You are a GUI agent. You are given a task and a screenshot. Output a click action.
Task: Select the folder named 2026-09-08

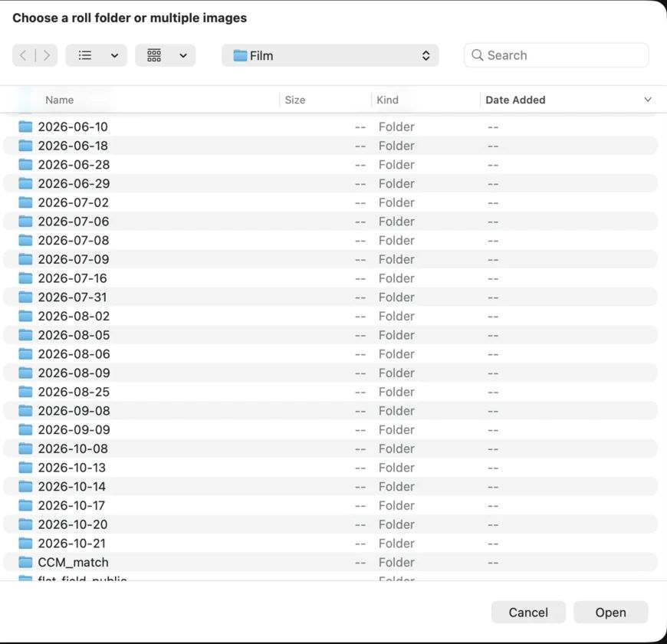click(x=74, y=410)
